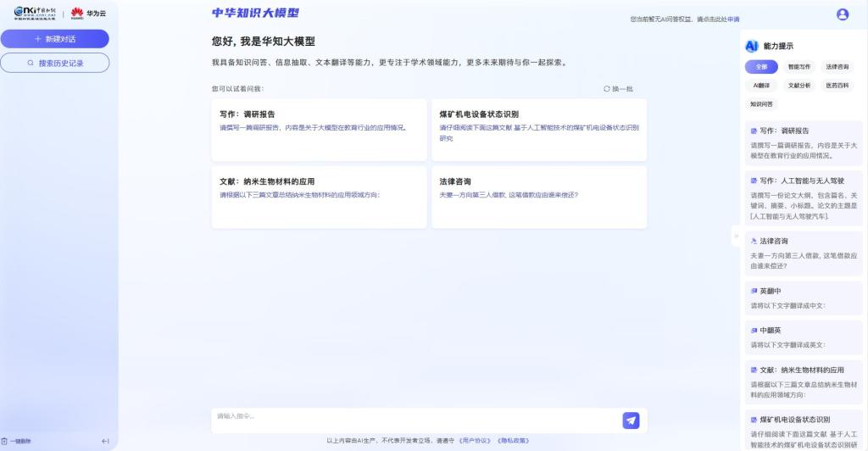The height and width of the screenshot is (451, 868).
Task: Start a new chat with 新建对话
Action: [55, 39]
